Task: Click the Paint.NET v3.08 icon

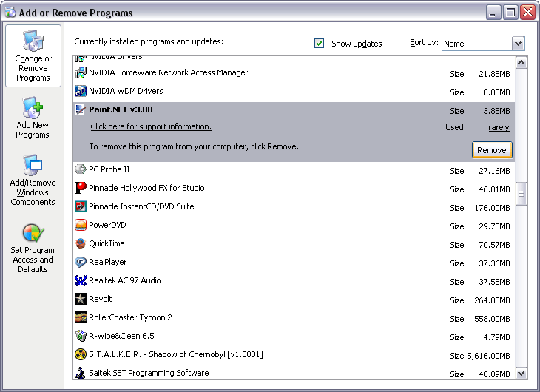Action: pos(80,110)
